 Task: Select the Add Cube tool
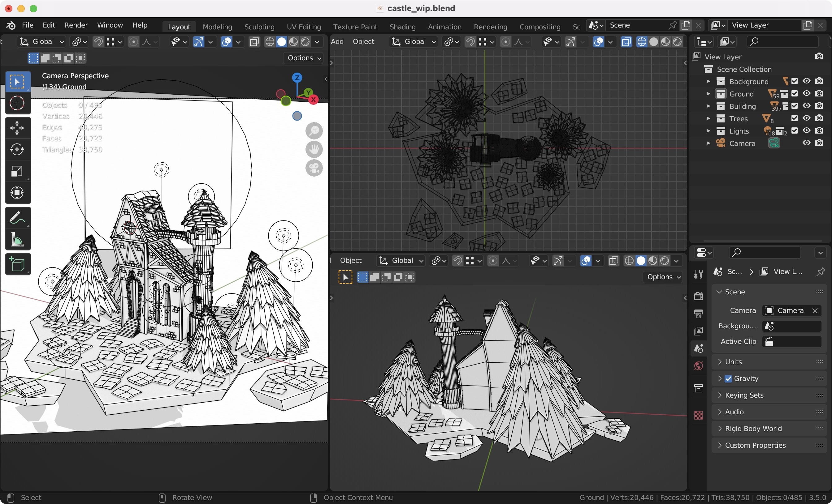18,264
